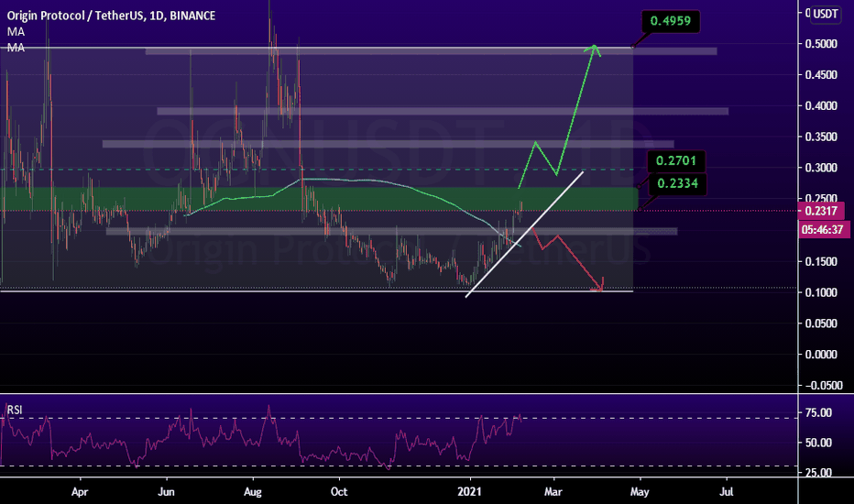Screen dimensions: 854x504
Task: Select the green support zone rectangle
Action: (319, 199)
